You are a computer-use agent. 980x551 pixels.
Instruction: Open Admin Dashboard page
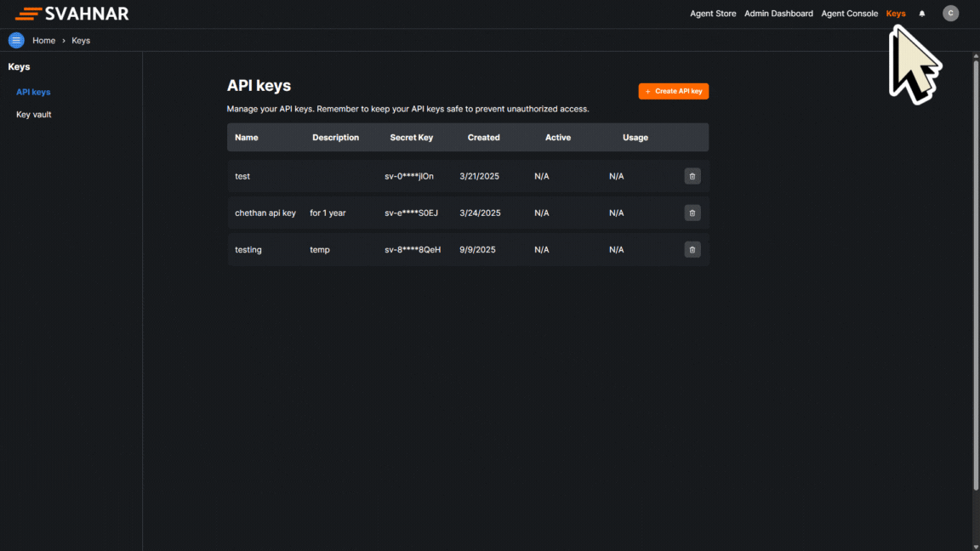coord(778,14)
